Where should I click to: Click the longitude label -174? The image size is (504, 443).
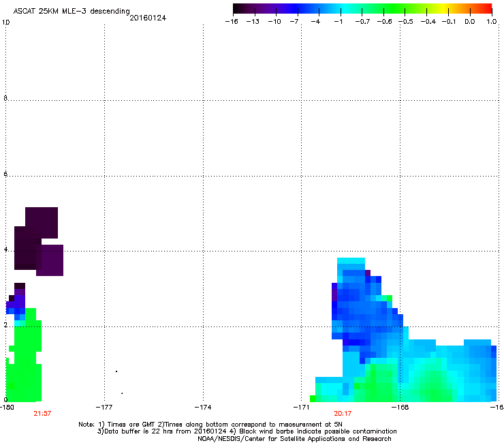point(203,408)
